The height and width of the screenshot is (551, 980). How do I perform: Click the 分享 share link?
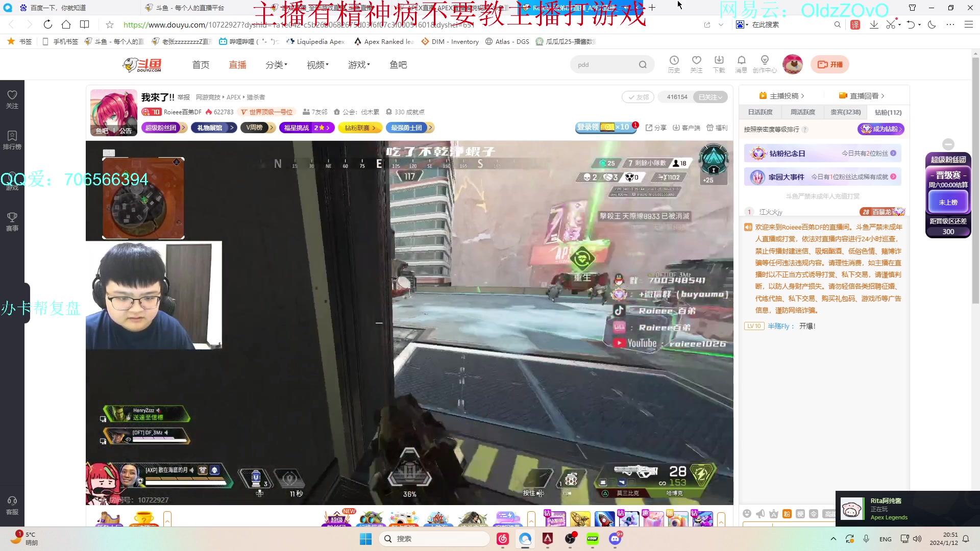coord(656,128)
